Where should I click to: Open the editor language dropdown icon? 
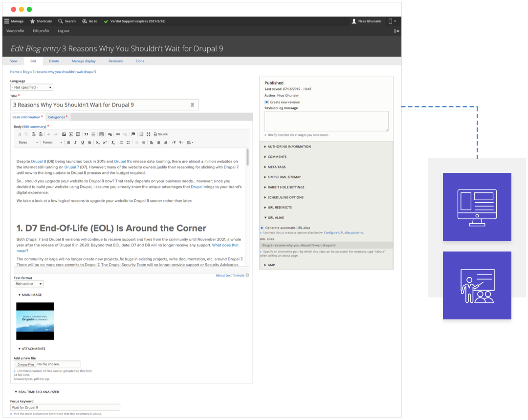(x=190, y=143)
